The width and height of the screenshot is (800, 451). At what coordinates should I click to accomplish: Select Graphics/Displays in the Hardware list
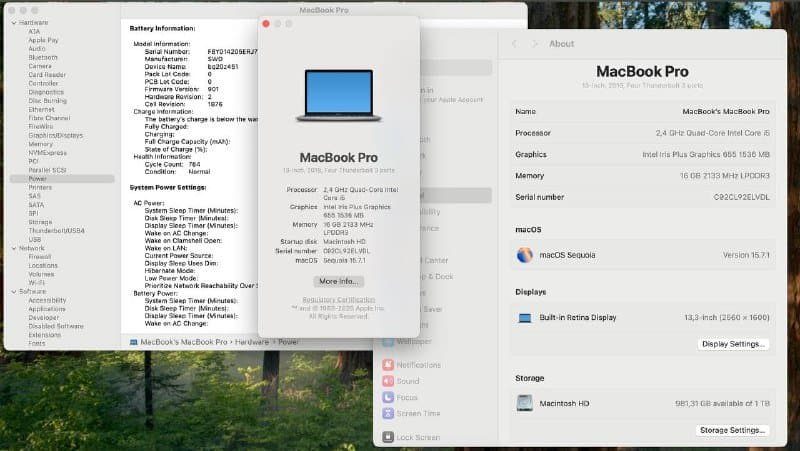click(x=56, y=135)
